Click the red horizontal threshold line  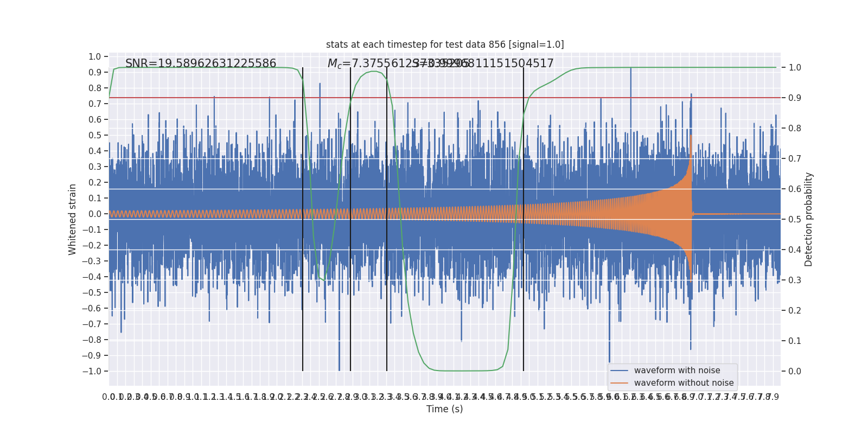pos(445,98)
